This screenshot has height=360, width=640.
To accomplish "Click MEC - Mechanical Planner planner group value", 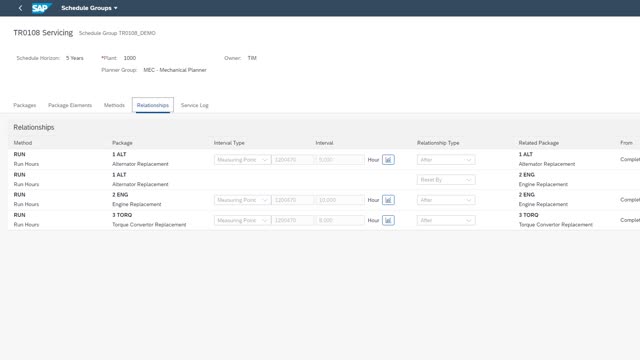I will click(175, 70).
